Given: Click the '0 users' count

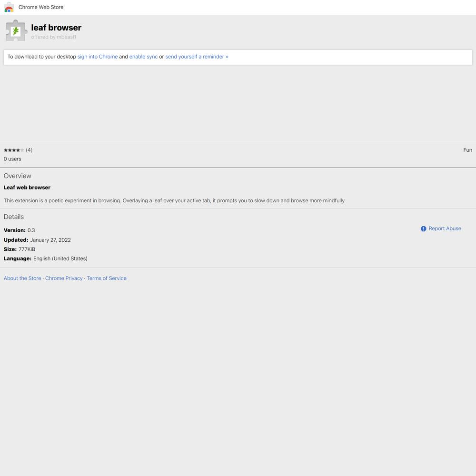Looking at the screenshot, I should click(x=12, y=159).
